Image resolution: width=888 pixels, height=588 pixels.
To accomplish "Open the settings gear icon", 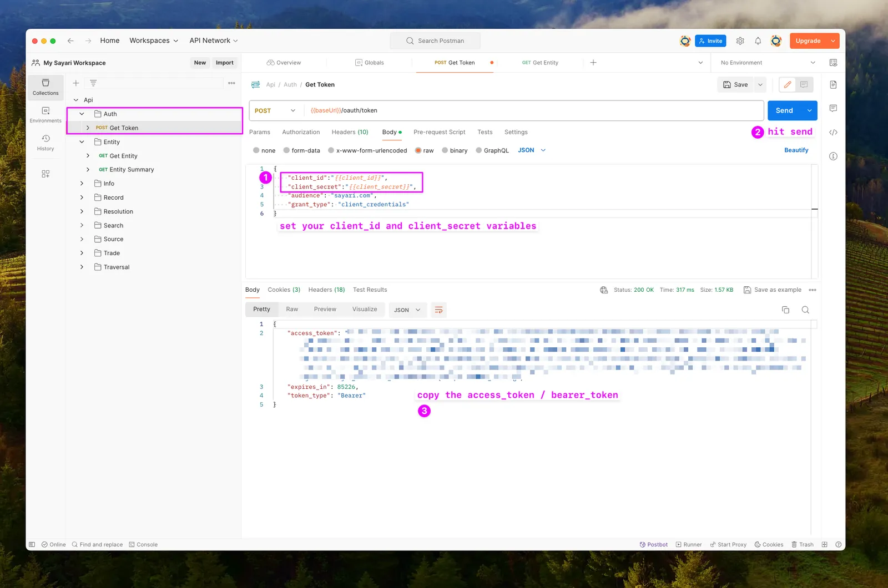I will click(740, 40).
